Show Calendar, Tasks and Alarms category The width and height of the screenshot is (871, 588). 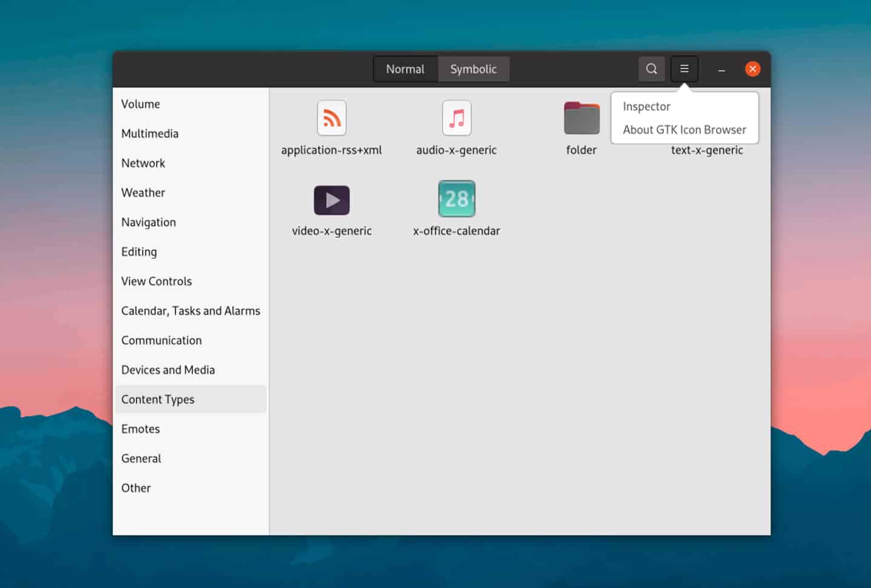(191, 311)
